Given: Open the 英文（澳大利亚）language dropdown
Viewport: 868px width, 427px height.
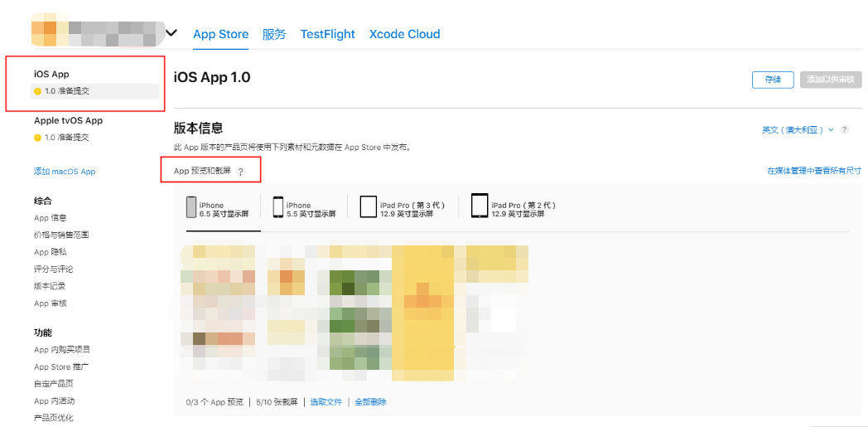Looking at the screenshot, I should pyautogui.click(x=798, y=129).
